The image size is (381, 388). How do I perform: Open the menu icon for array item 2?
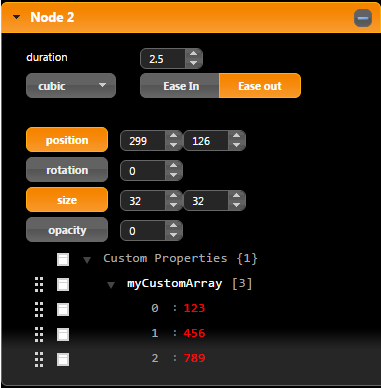click(x=63, y=359)
